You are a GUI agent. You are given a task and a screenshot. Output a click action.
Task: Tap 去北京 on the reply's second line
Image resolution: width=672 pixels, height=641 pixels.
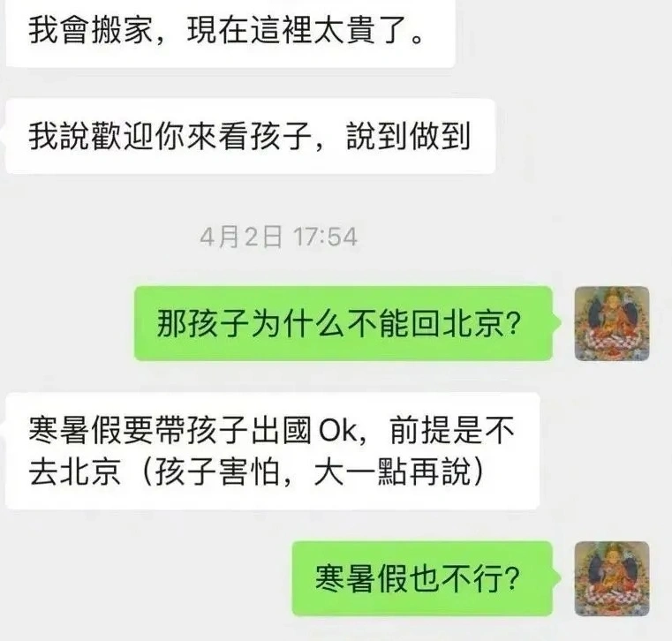point(74,472)
